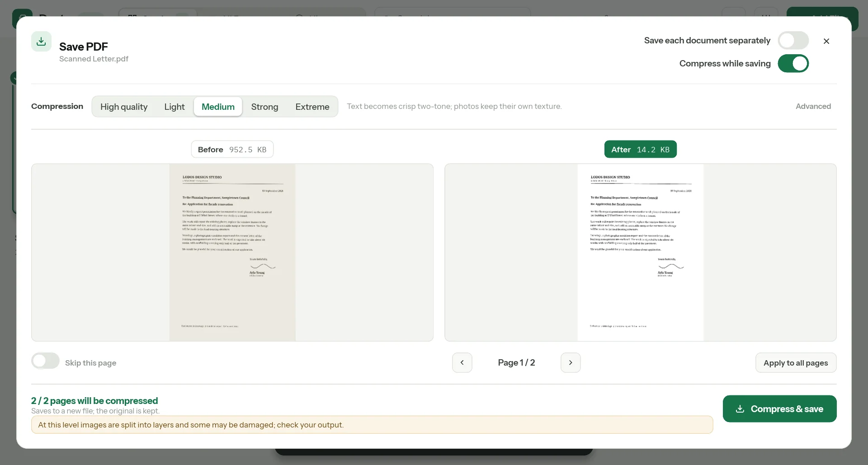Go to previous page chevron
This screenshot has width=868, height=465.
click(462, 362)
